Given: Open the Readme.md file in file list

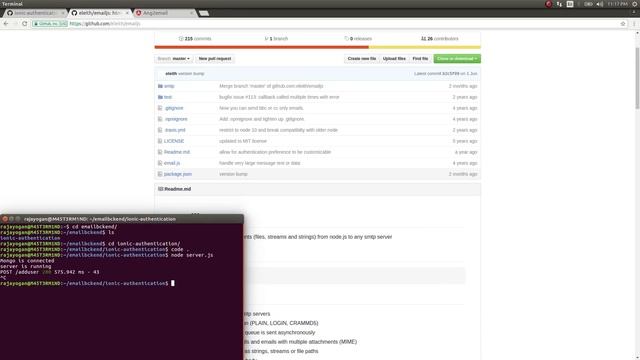Looking at the screenshot, I should click(177, 152).
